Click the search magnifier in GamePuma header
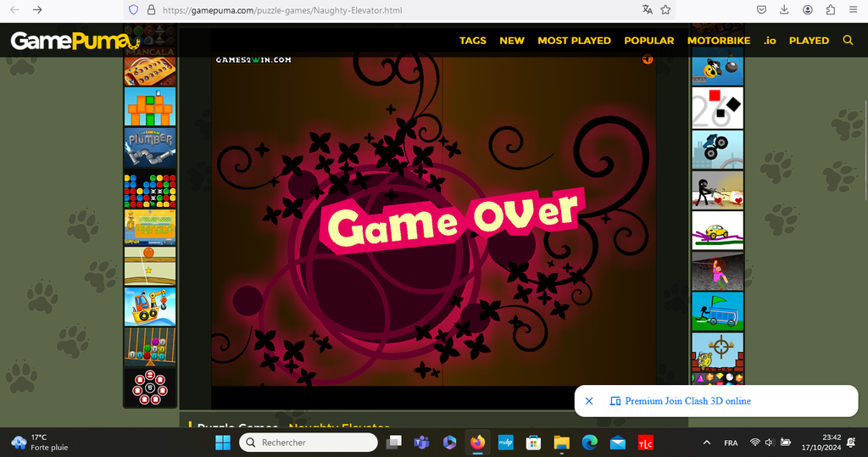This screenshot has height=457, width=868. click(x=848, y=40)
